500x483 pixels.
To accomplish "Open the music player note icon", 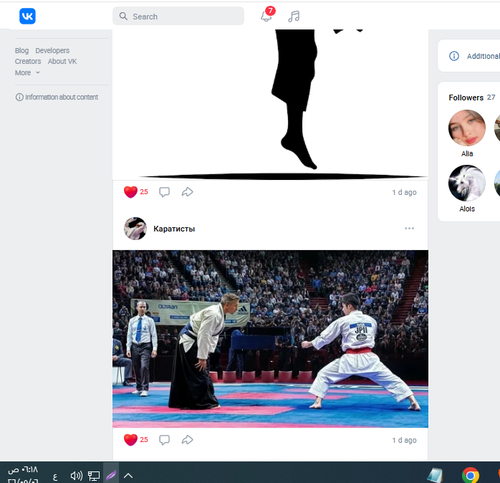I will tap(294, 16).
